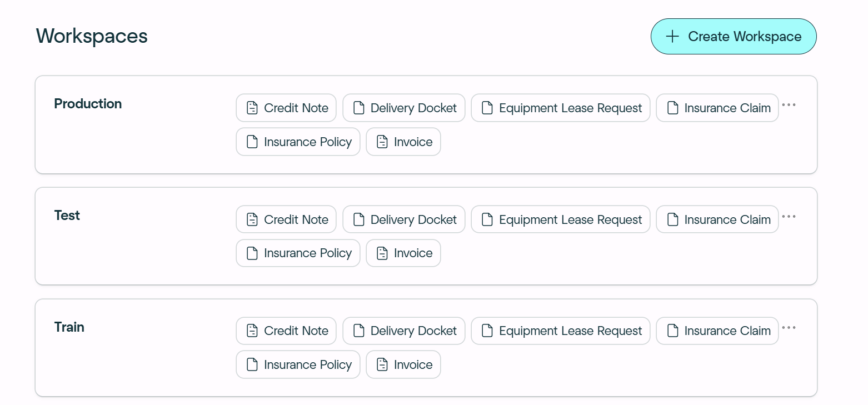Screen dimensions: 868x405
Task: Open Invoice in Test workspace
Action: (x=403, y=253)
